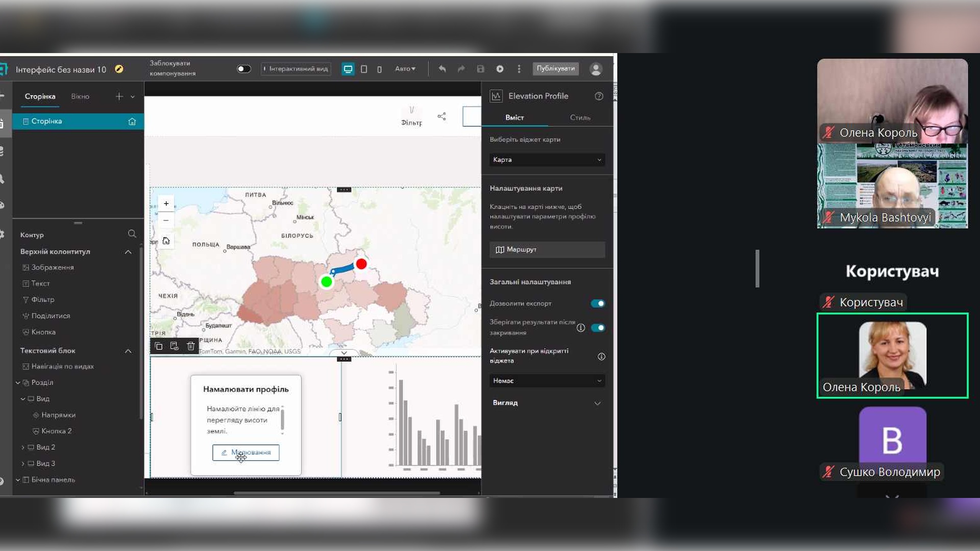Select desktop device view icon
The height and width of the screenshot is (551, 980).
(x=348, y=69)
